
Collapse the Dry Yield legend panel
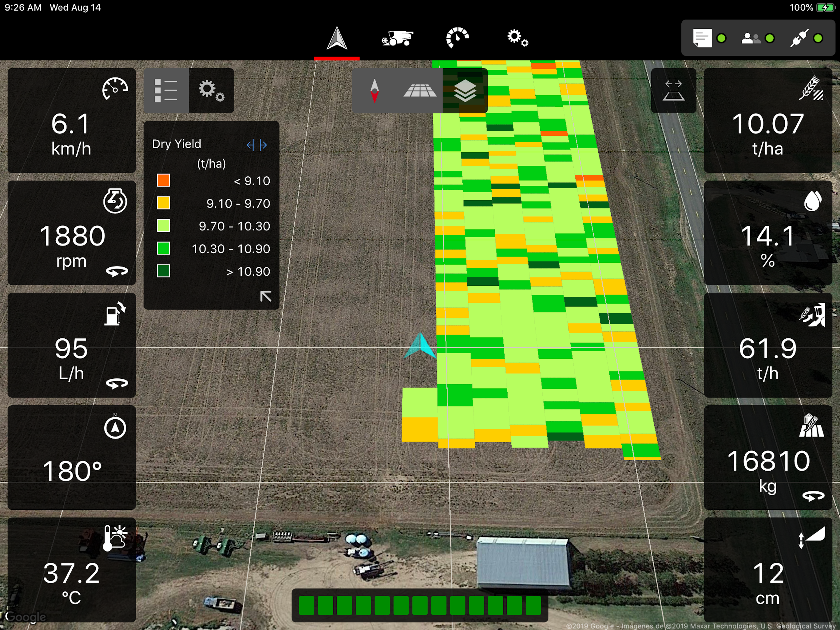tap(266, 296)
